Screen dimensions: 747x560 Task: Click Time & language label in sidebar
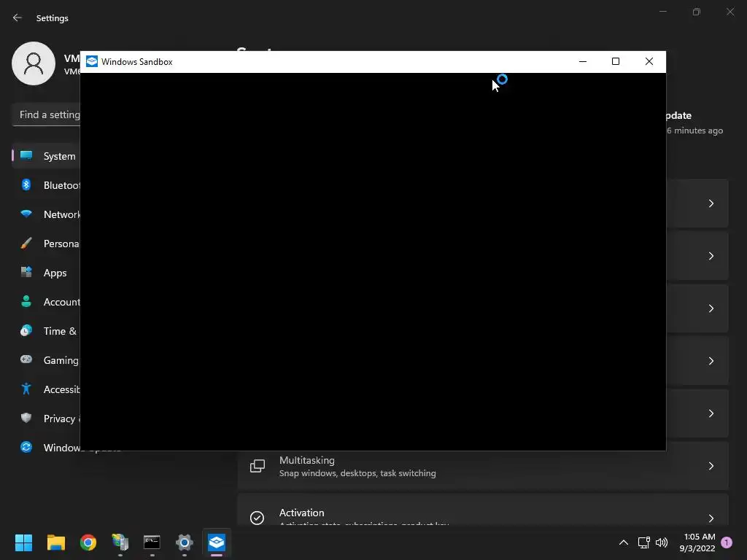tap(60, 331)
